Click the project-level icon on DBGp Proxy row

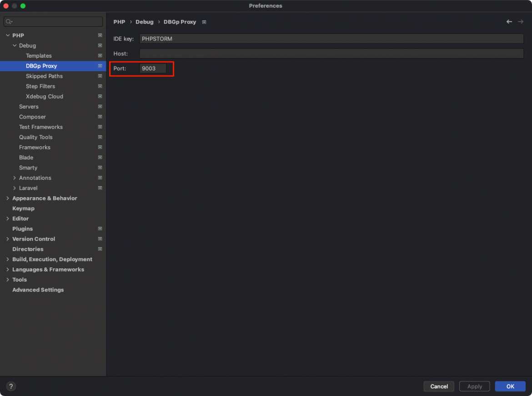(x=100, y=66)
